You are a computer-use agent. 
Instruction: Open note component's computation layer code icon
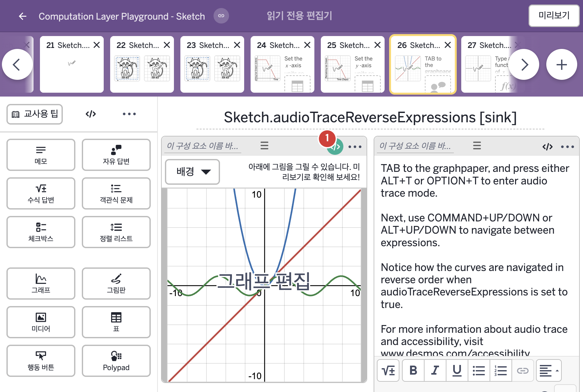click(548, 147)
